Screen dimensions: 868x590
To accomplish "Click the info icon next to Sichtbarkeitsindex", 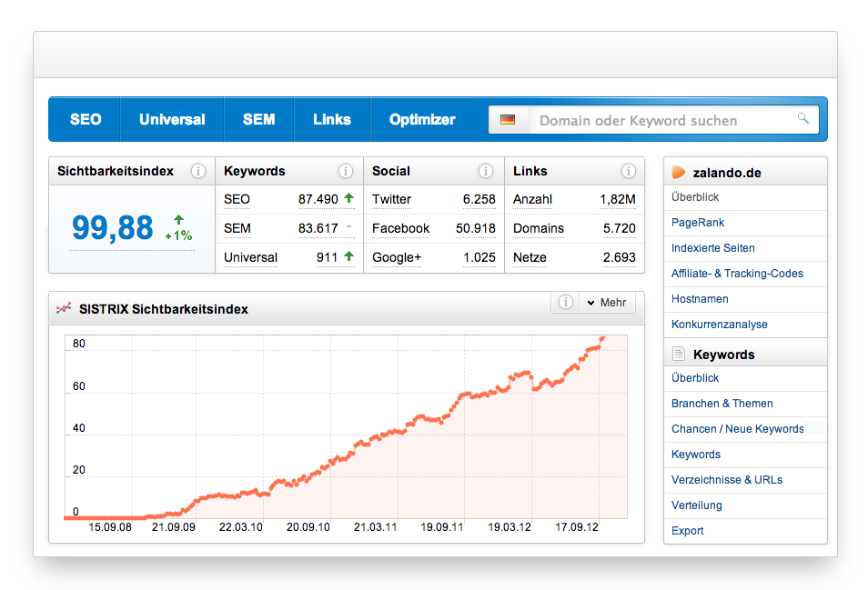I will pos(197,171).
